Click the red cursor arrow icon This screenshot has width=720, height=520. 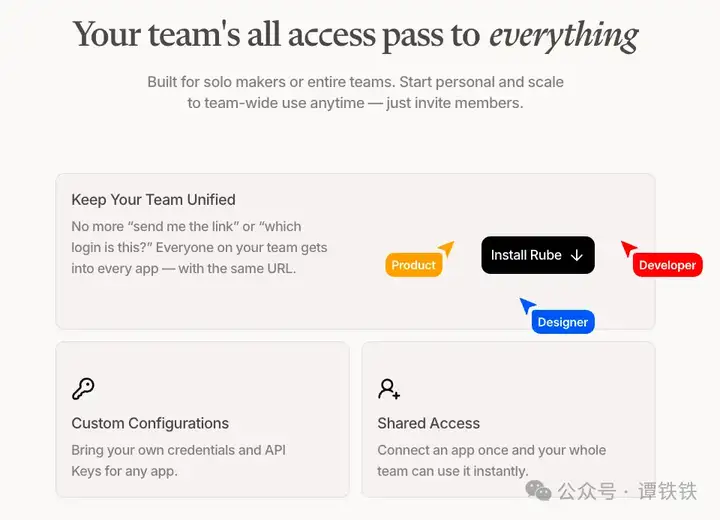pyautogui.click(x=628, y=249)
